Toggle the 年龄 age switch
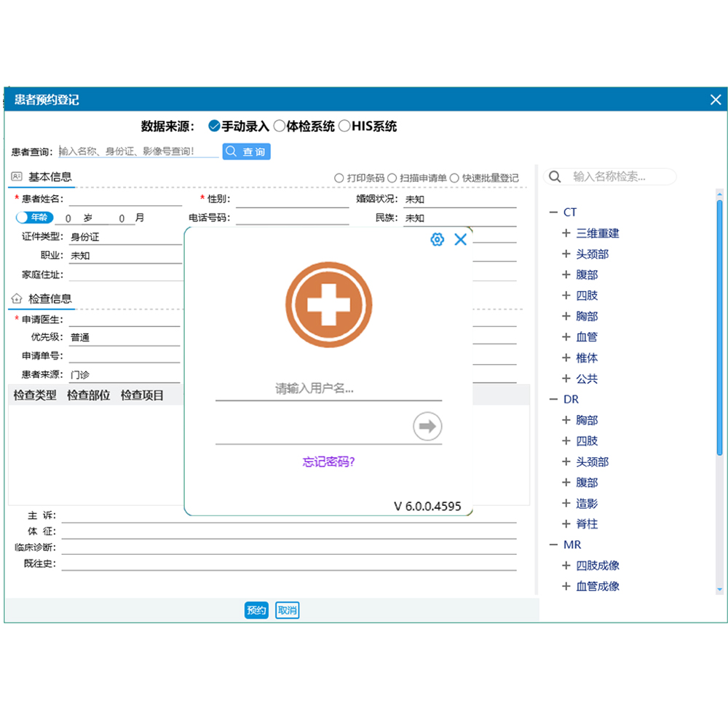 click(x=34, y=218)
